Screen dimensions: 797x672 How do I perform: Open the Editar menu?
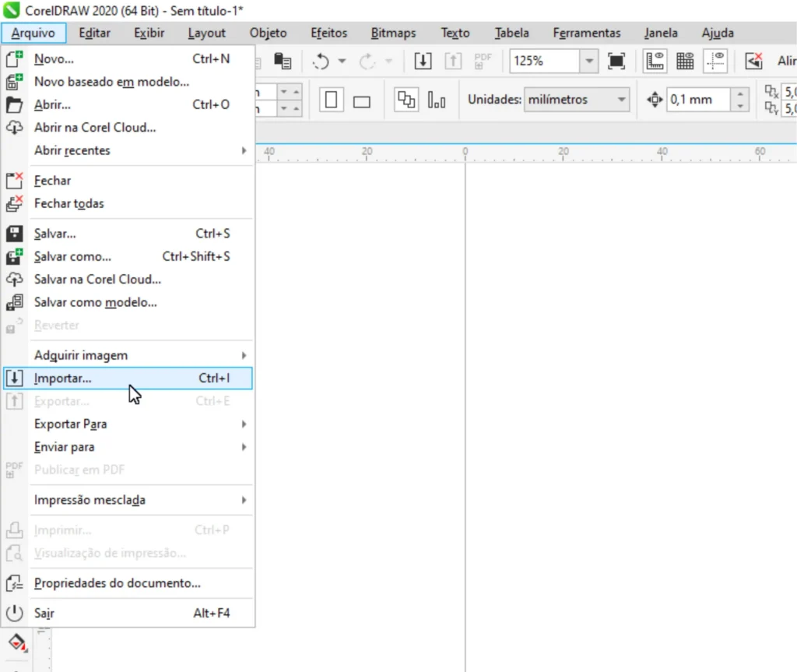[x=94, y=33]
